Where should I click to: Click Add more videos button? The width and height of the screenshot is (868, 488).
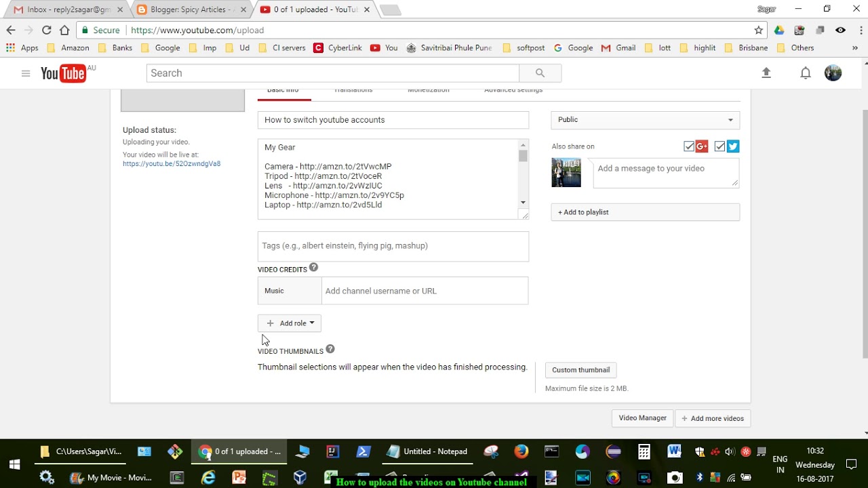click(713, 418)
